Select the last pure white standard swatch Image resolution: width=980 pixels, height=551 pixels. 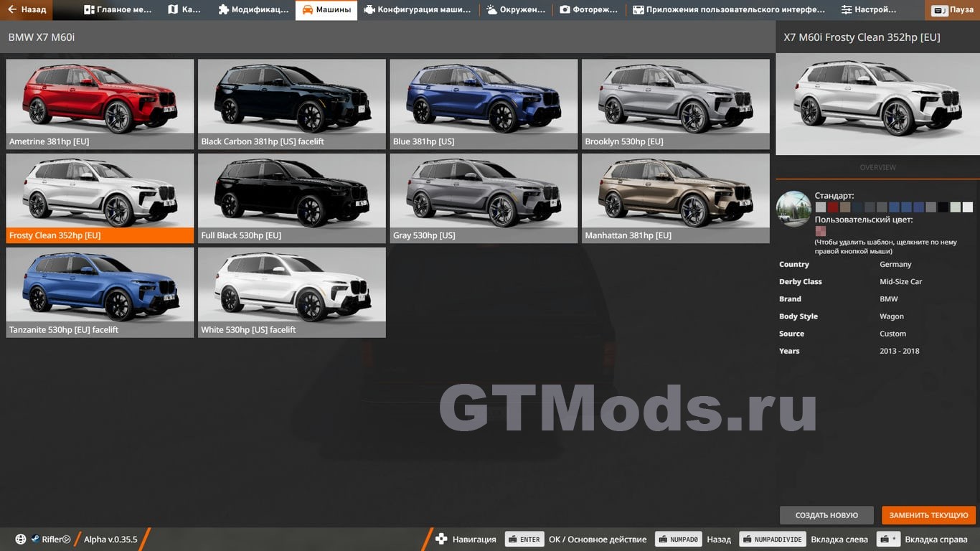[x=968, y=207]
